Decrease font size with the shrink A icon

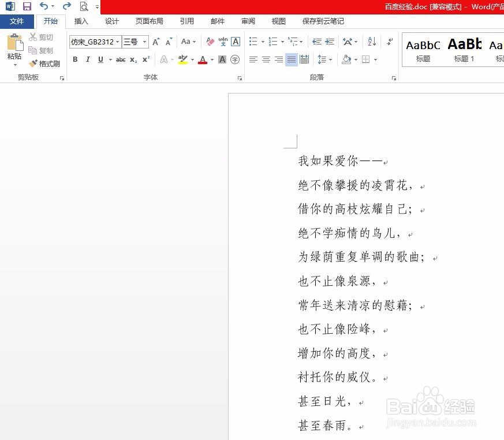click(x=169, y=42)
